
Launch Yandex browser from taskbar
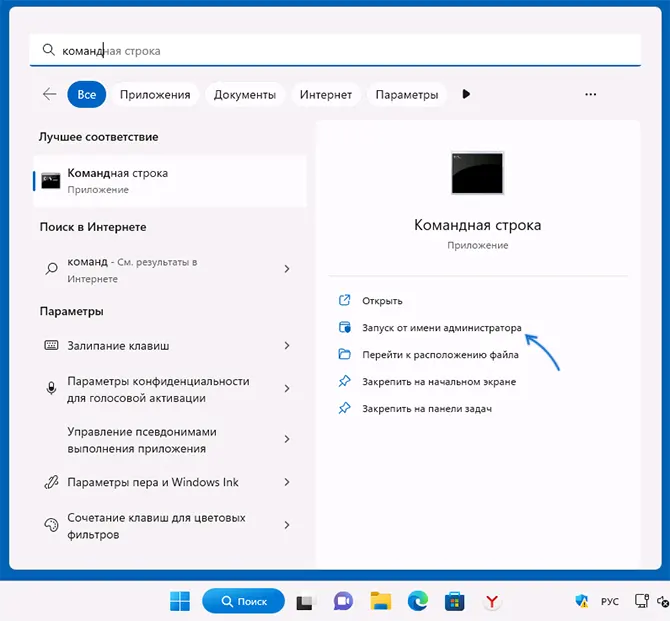(492, 601)
